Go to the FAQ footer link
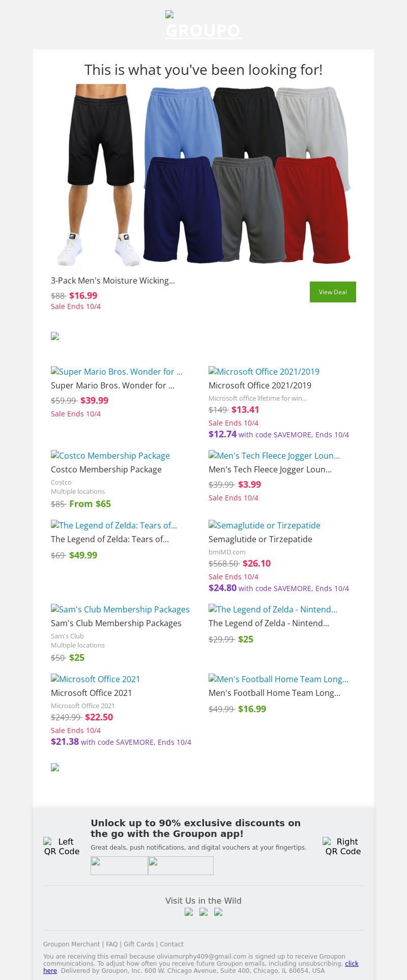Viewport: 407px width, 980px height. (x=112, y=944)
